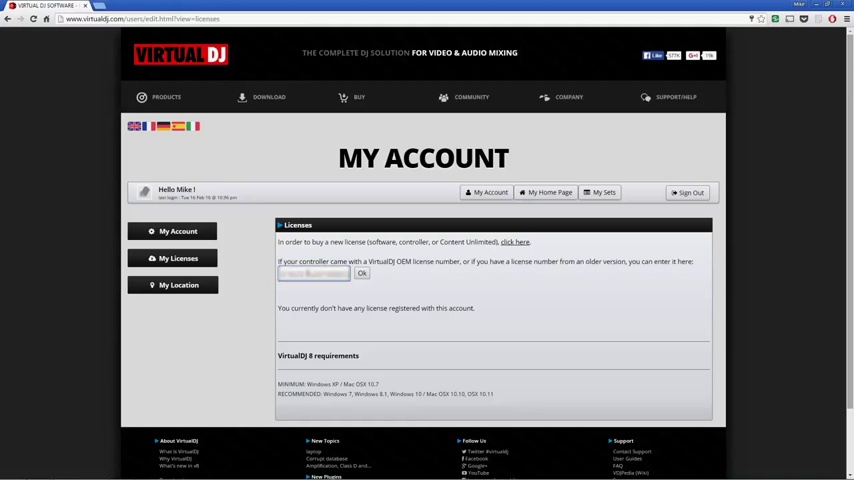Switch language to the German flag
Image resolution: width=854 pixels, height=480 pixels.
[163, 126]
